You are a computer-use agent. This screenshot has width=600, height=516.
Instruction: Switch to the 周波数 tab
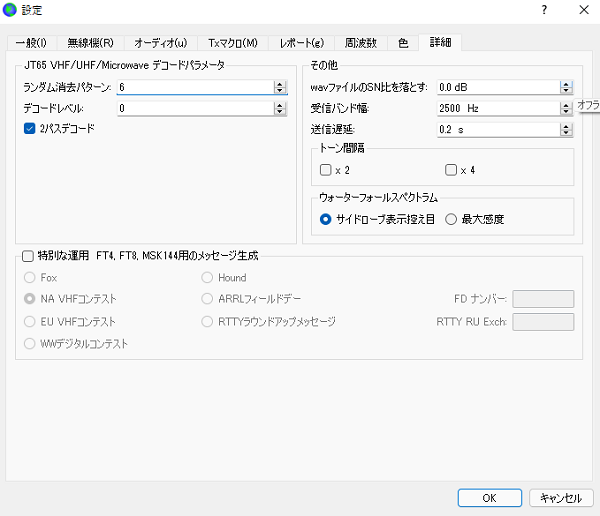360,43
